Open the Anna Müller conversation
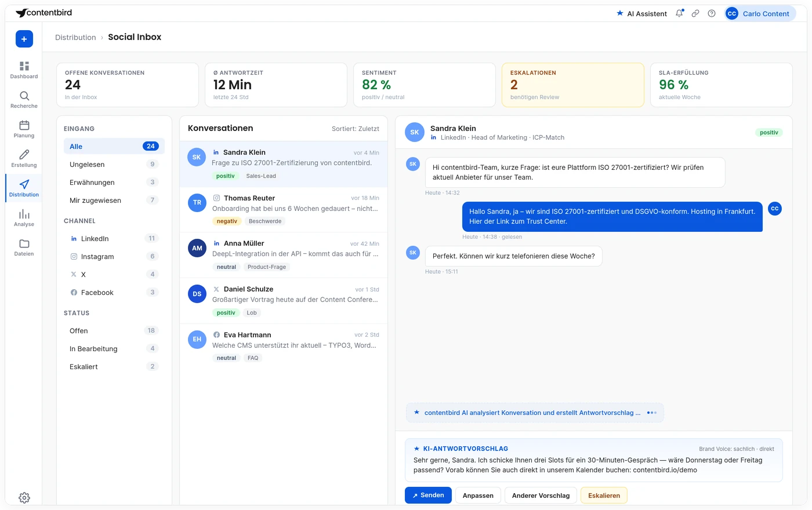This screenshot has width=812, height=510. [284, 254]
